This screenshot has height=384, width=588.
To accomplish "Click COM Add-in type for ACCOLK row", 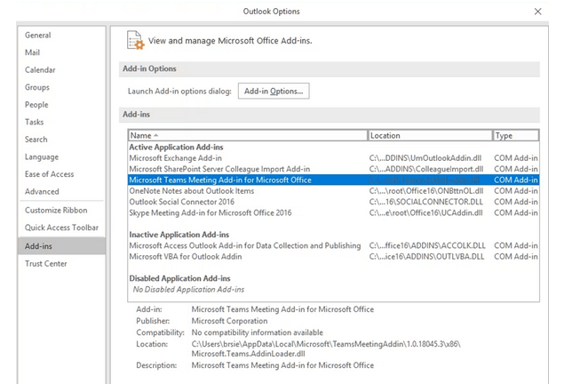I will (516, 245).
